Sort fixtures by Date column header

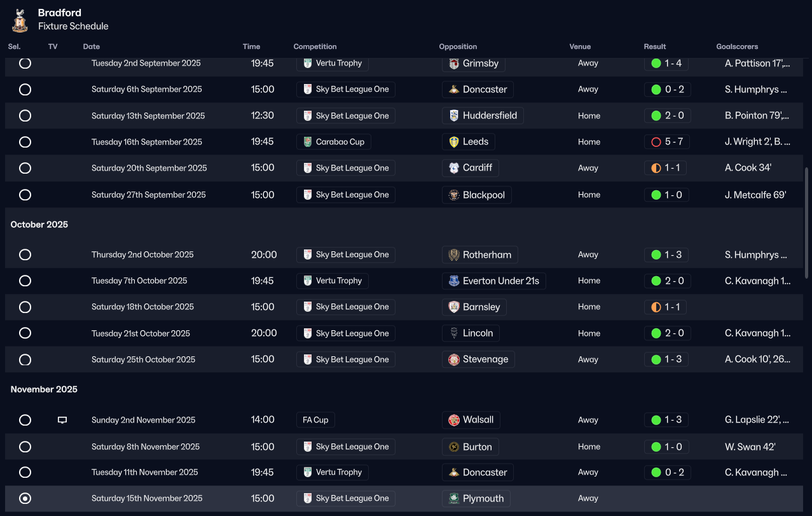(x=92, y=46)
